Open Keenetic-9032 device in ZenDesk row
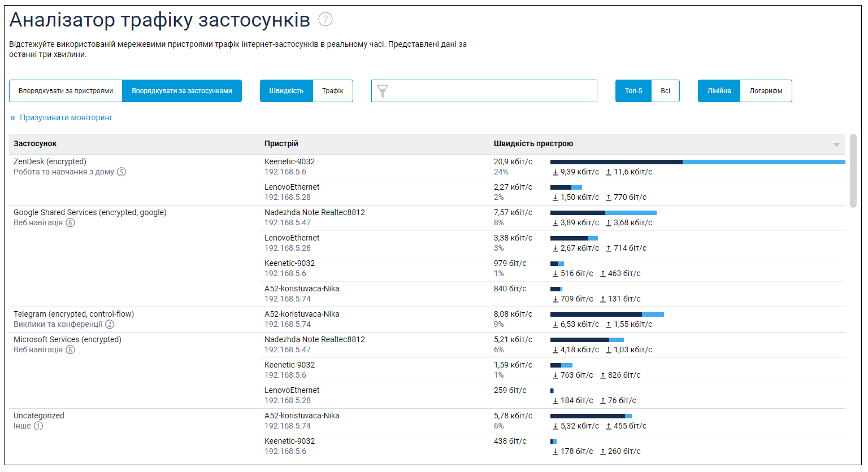The width and height of the screenshot is (868, 472). (x=289, y=162)
